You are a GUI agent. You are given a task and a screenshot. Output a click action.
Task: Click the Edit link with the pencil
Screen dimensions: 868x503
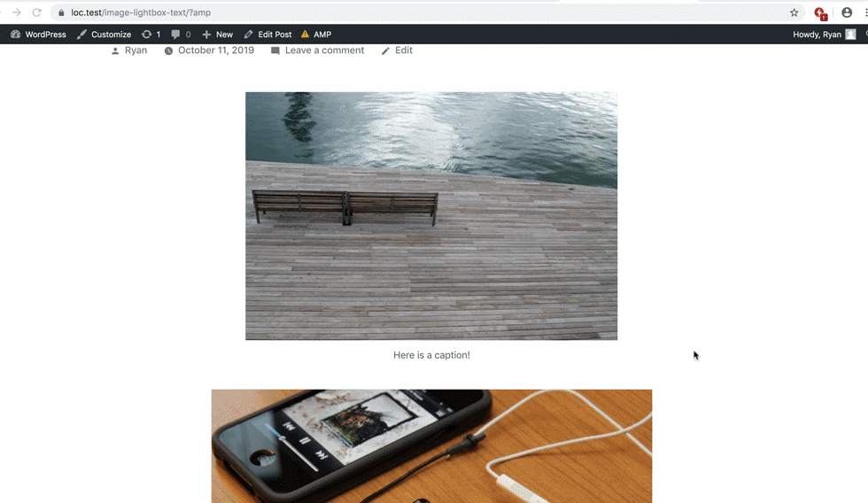(x=404, y=50)
